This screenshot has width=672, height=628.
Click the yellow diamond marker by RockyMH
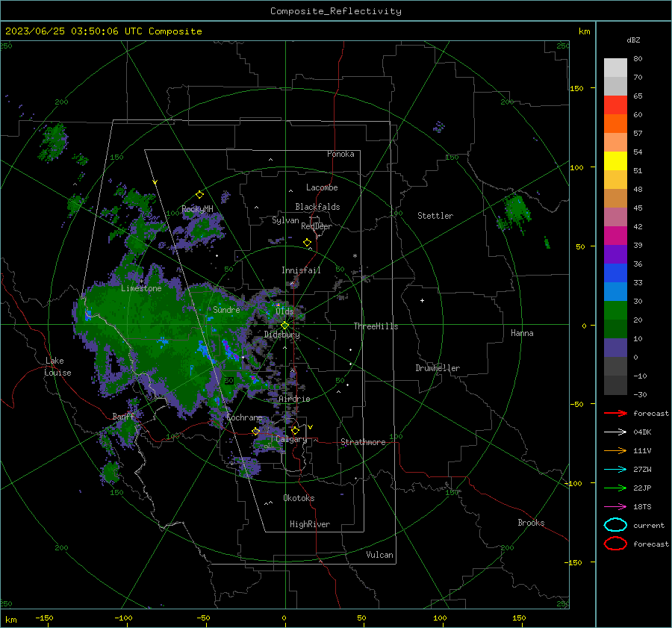pos(199,195)
